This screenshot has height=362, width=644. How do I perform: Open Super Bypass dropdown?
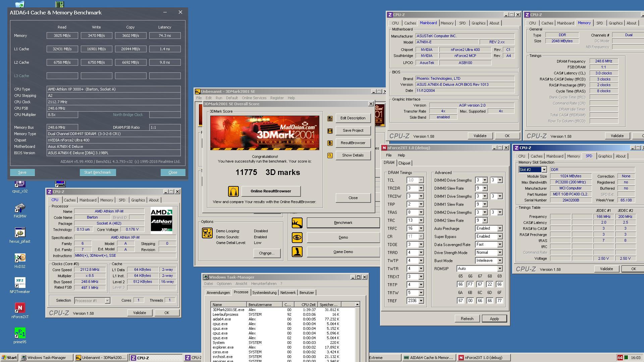click(x=499, y=237)
